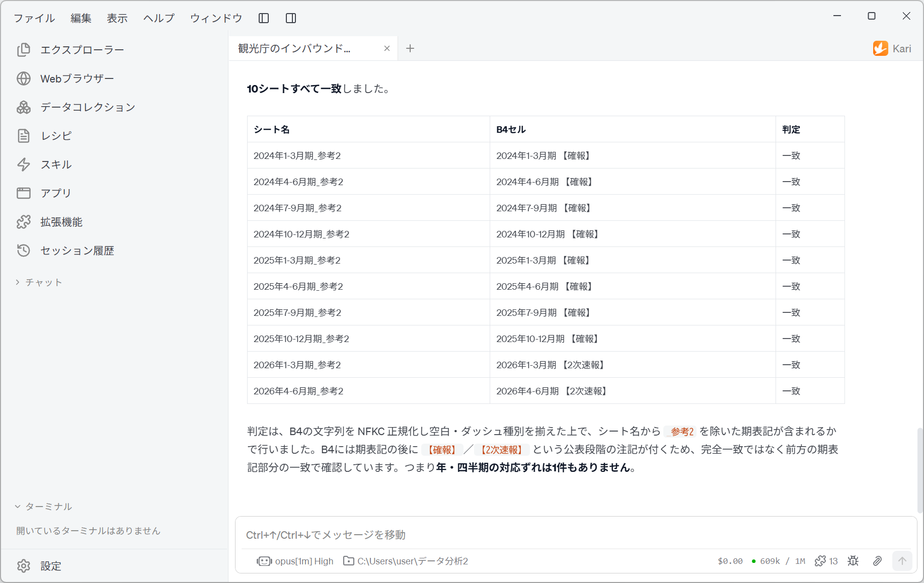Viewport: 924px width, 583px height.
Task: Toggle the right sidebar panel icon
Action: [x=291, y=18]
